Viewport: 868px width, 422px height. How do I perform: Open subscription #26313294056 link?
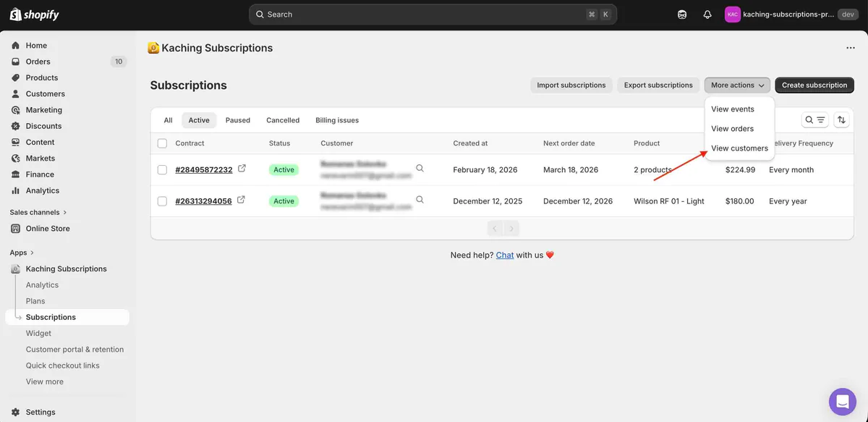[x=204, y=201]
